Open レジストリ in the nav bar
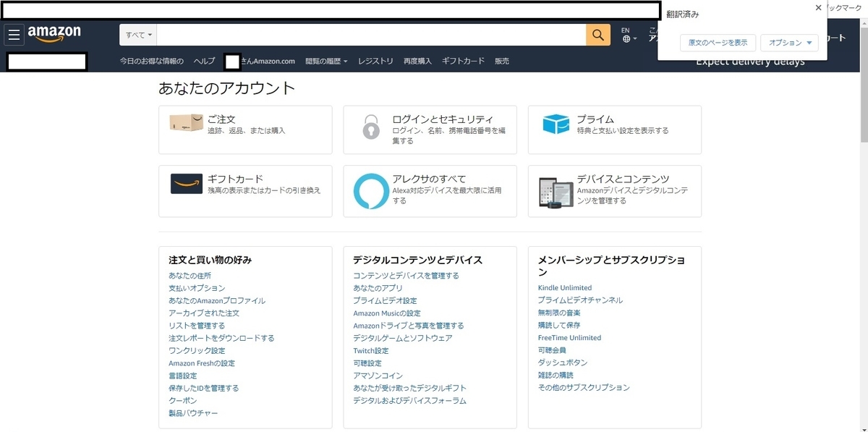The width and height of the screenshot is (868, 432). (375, 62)
